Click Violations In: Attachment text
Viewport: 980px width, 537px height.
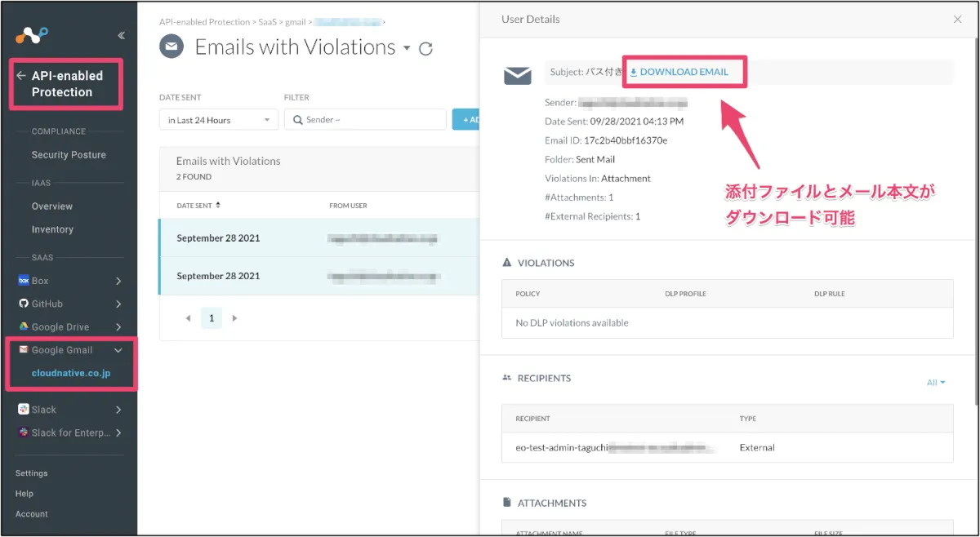click(x=598, y=178)
